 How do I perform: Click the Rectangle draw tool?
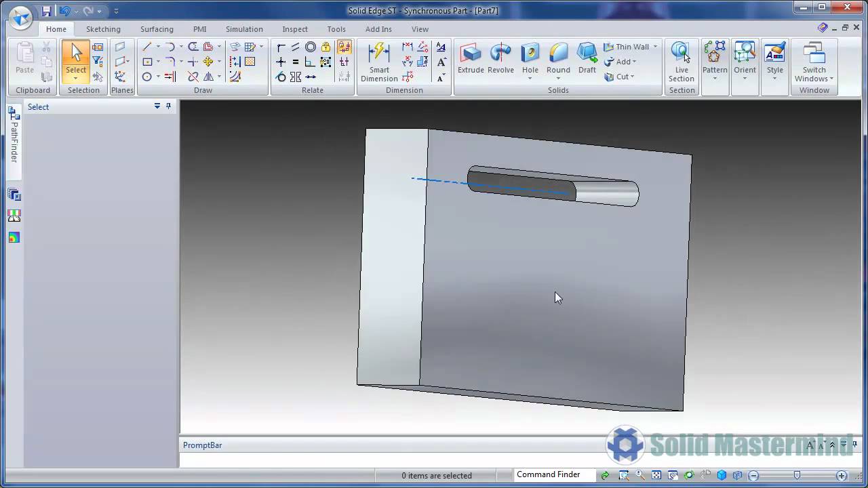pos(147,62)
